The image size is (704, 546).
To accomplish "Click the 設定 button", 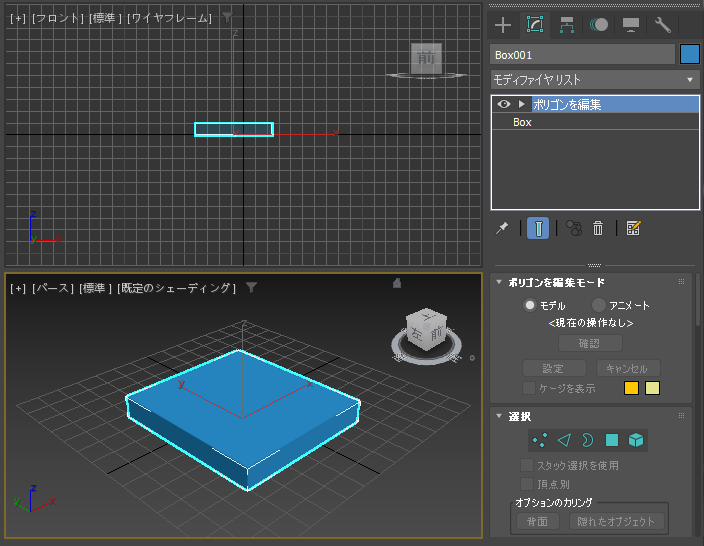I will click(x=554, y=369).
